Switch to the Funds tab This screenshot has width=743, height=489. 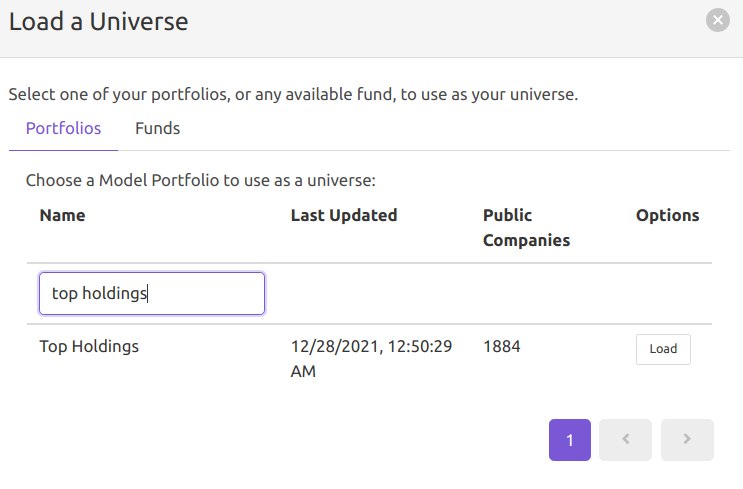click(x=157, y=128)
